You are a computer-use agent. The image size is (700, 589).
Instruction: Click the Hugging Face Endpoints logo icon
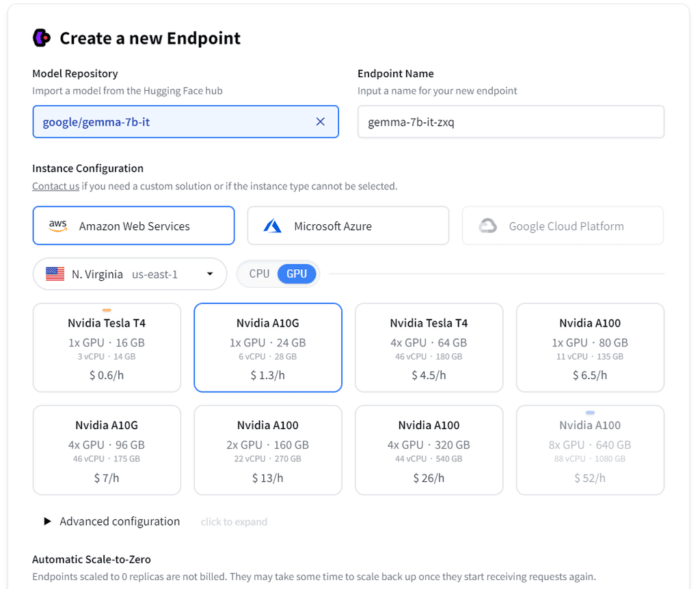[x=41, y=38]
